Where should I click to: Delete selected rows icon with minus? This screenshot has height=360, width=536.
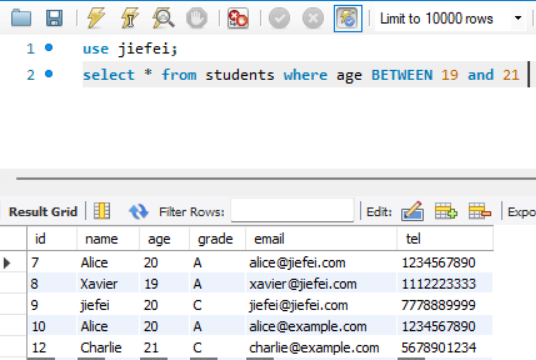tap(480, 211)
